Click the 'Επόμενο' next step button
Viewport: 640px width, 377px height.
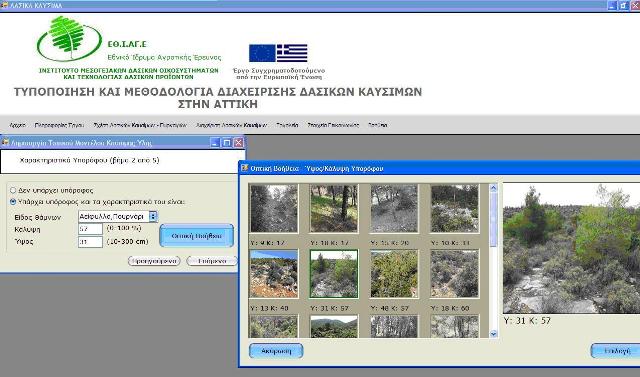(212, 261)
